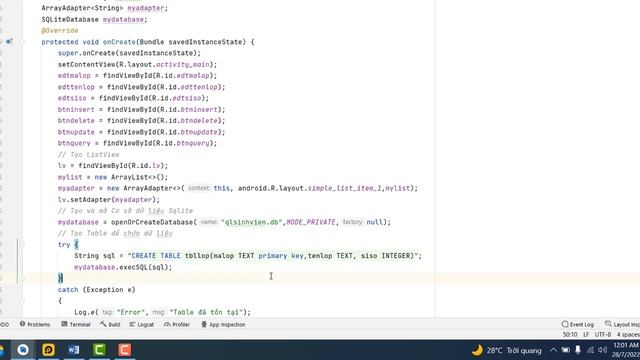Click the Logcat lines icon
This screenshot has width=640, height=360.
point(132,324)
